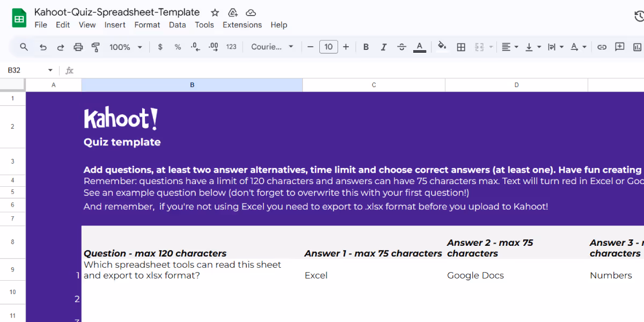
Task: Decrease font size with minus
Action: click(x=310, y=47)
